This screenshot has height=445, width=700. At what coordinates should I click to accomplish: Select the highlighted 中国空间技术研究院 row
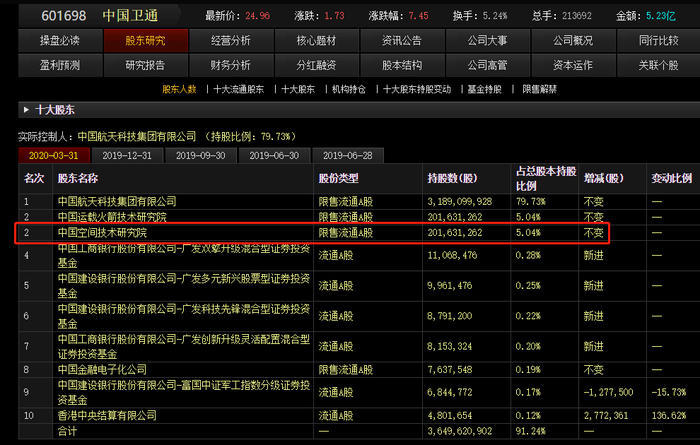pyautogui.click(x=312, y=233)
